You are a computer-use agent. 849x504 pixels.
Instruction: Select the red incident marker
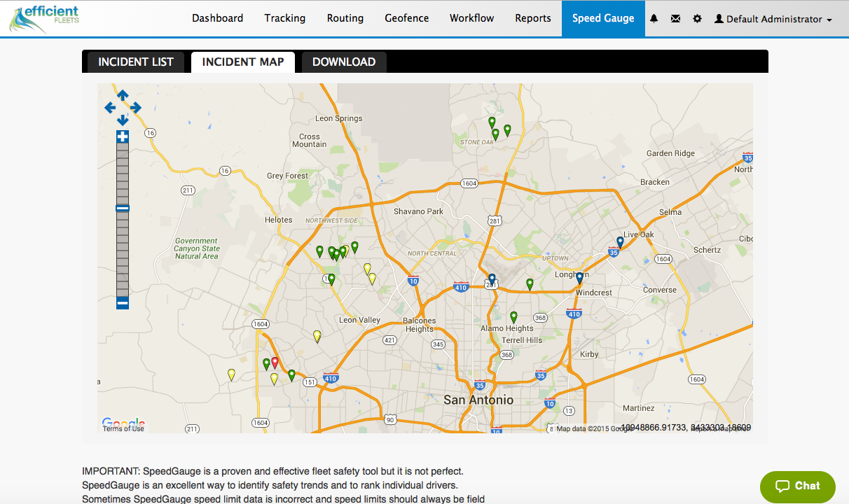(275, 363)
